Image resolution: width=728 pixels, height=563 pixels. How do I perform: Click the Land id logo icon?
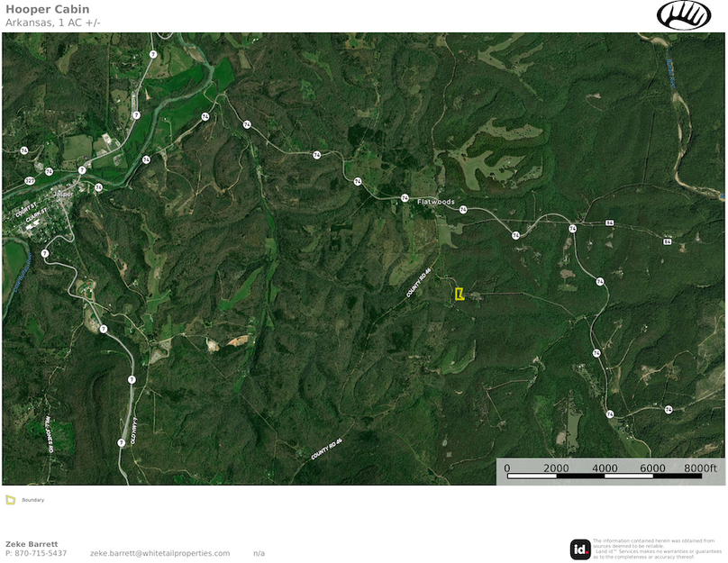580,549
